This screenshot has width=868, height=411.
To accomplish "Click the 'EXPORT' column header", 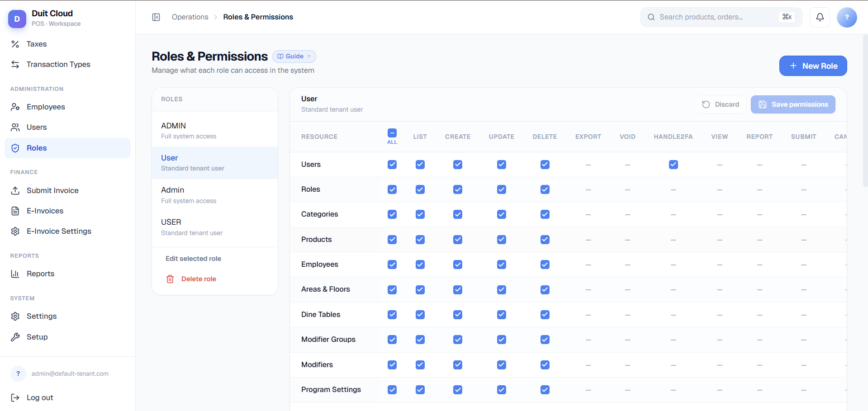I will click(x=588, y=137).
